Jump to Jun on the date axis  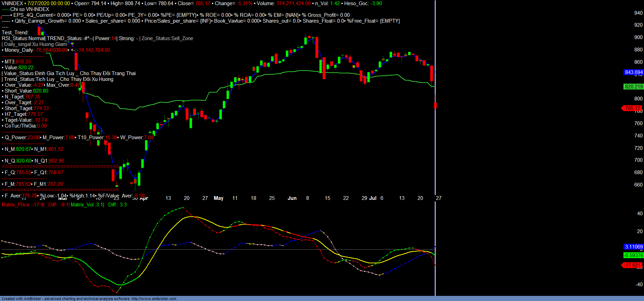pos(292,198)
